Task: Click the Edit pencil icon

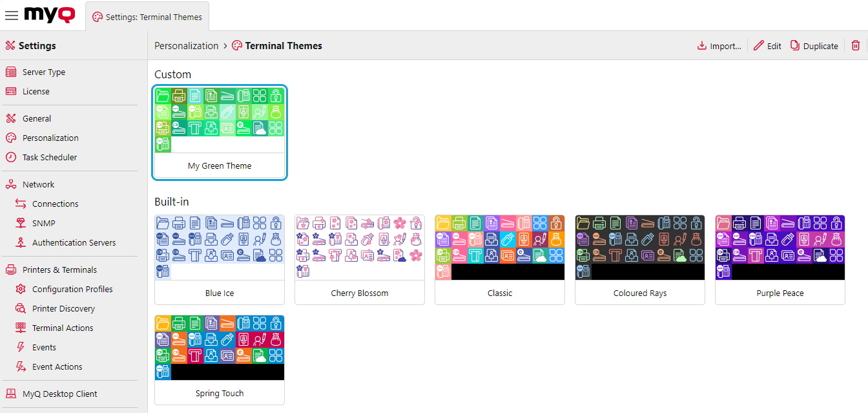Action: (x=759, y=46)
